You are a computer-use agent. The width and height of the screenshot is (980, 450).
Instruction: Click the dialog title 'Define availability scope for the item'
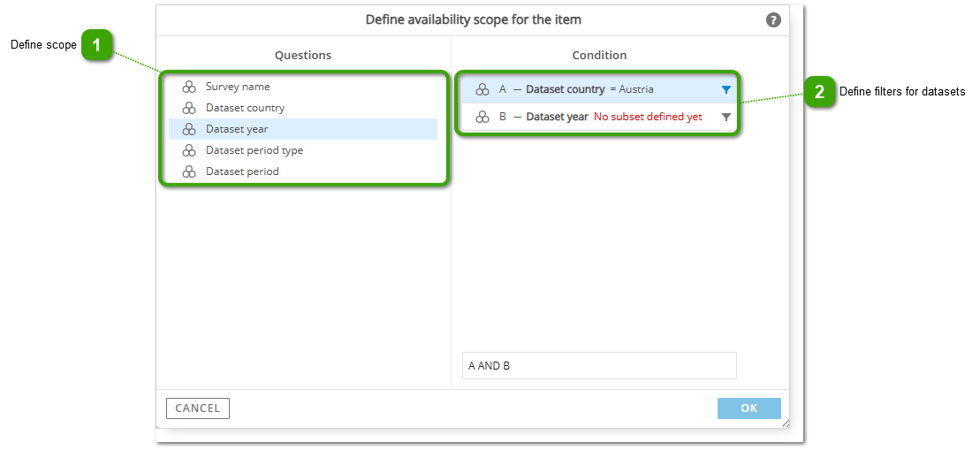473,20
